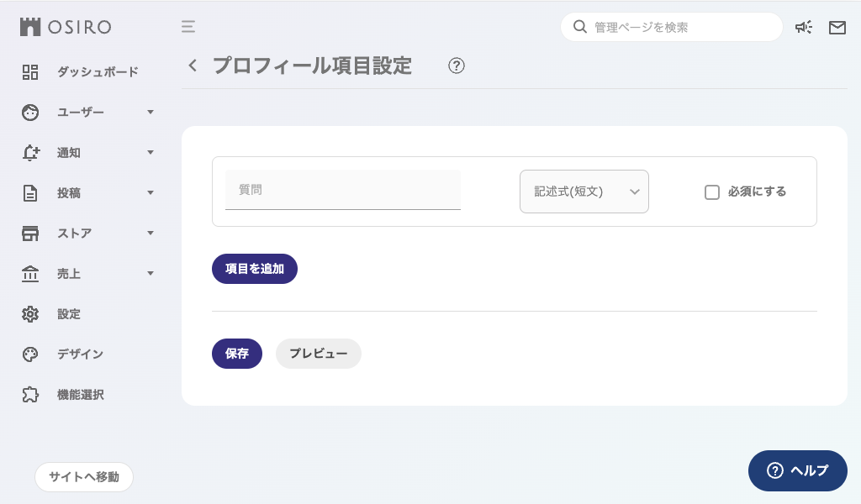Click the プレビュー button
This screenshot has width=861, height=504.
coord(319,354)
